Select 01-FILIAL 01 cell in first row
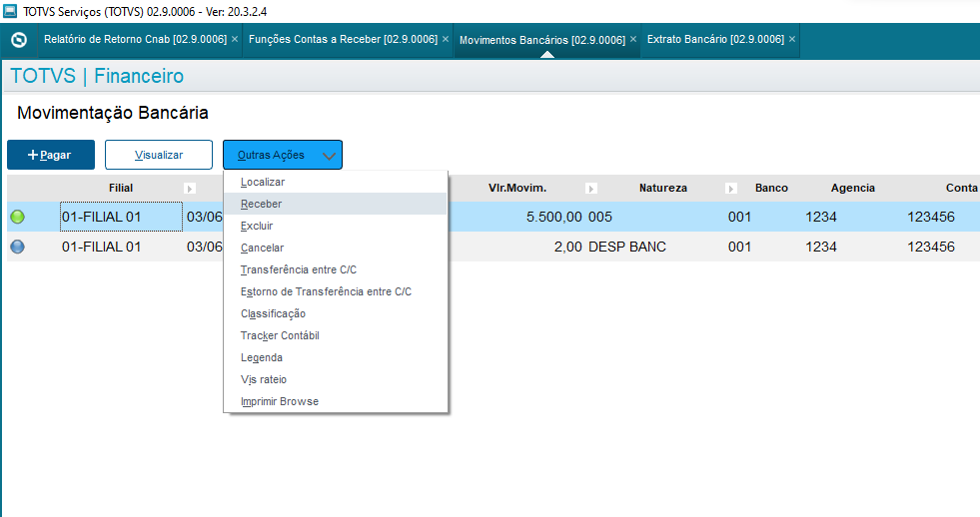This screenshot has width=980, height=517. (x=121, y=217)
